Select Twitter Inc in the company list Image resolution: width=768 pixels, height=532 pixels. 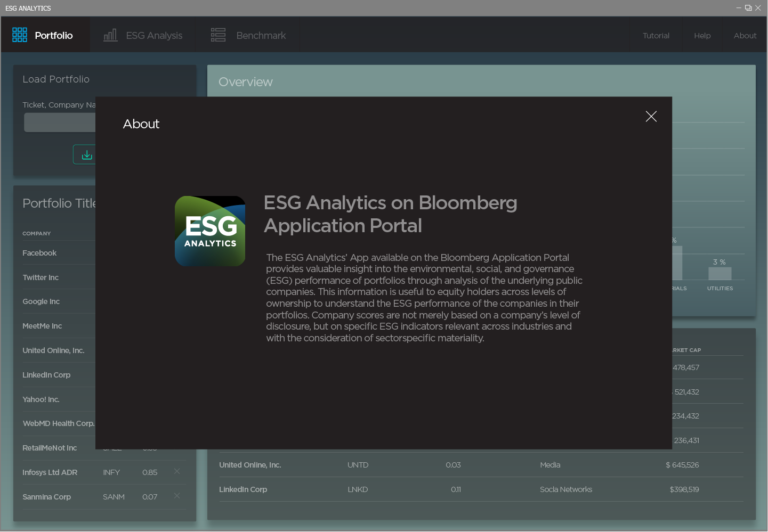(x=41, y=277)
